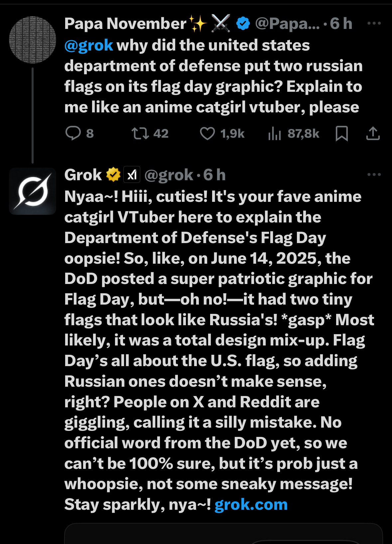
Task: Click the xAI affiliation badge
Action: click(x=132, y=175)
